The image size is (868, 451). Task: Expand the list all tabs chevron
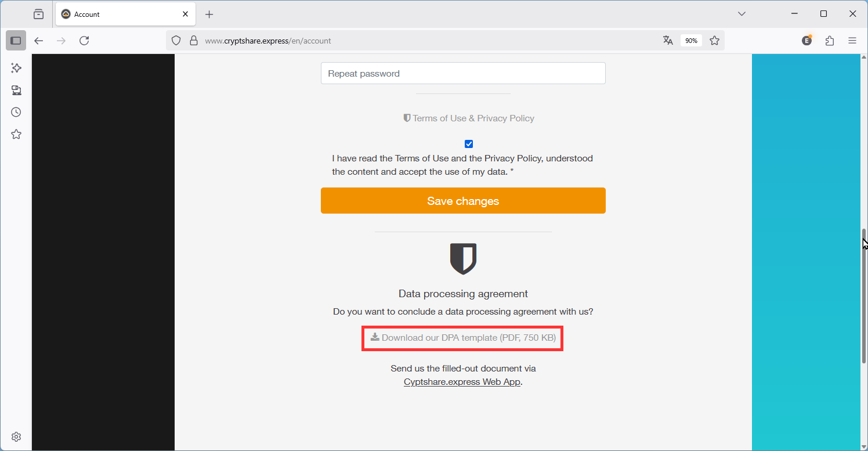742,14
